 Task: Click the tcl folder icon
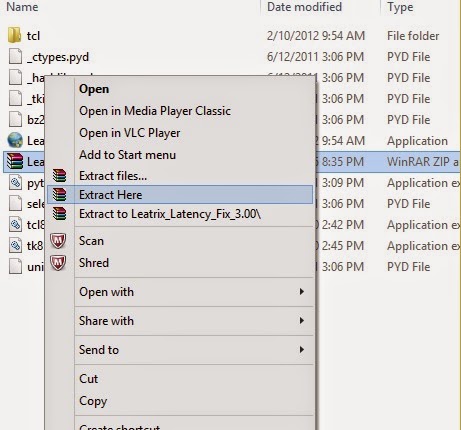point(14,35)
